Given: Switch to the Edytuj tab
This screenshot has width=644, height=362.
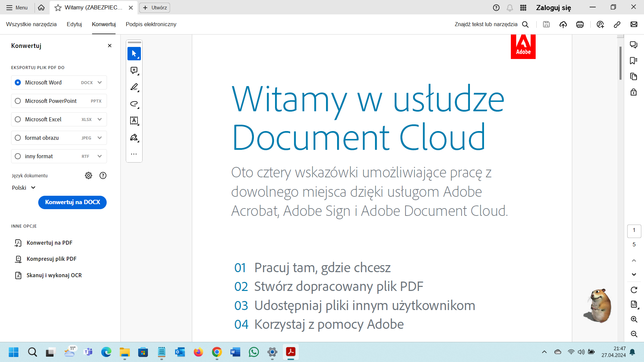Looking at the screenshot, I should coord(74,24).
